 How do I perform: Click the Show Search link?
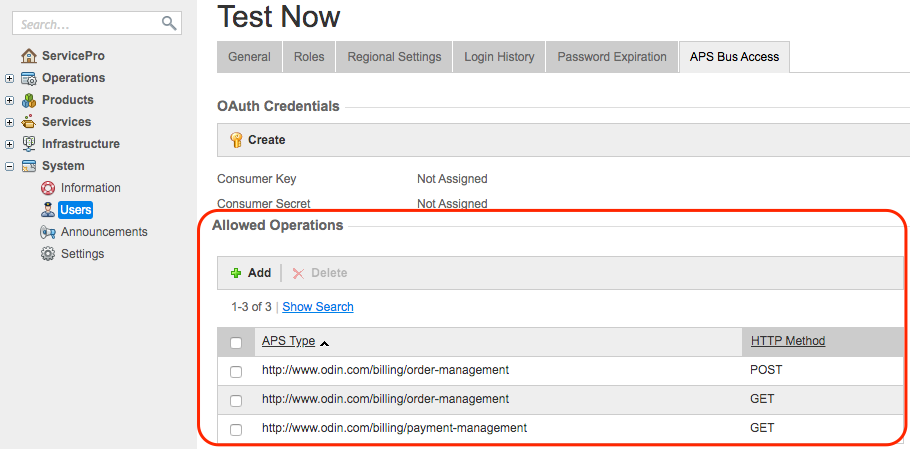coord(318,307)
